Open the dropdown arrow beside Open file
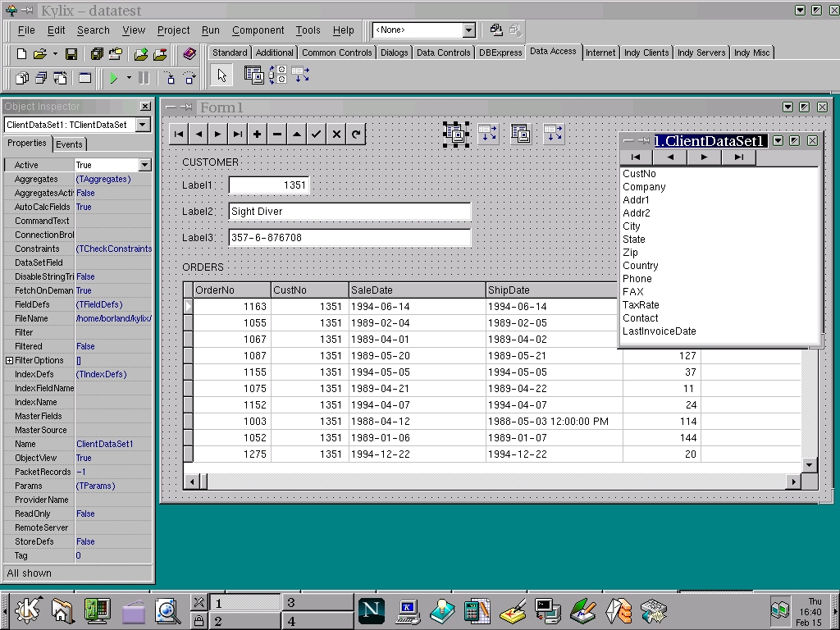Viewport: 840px width, 630px height. click(x=55, y=53)
